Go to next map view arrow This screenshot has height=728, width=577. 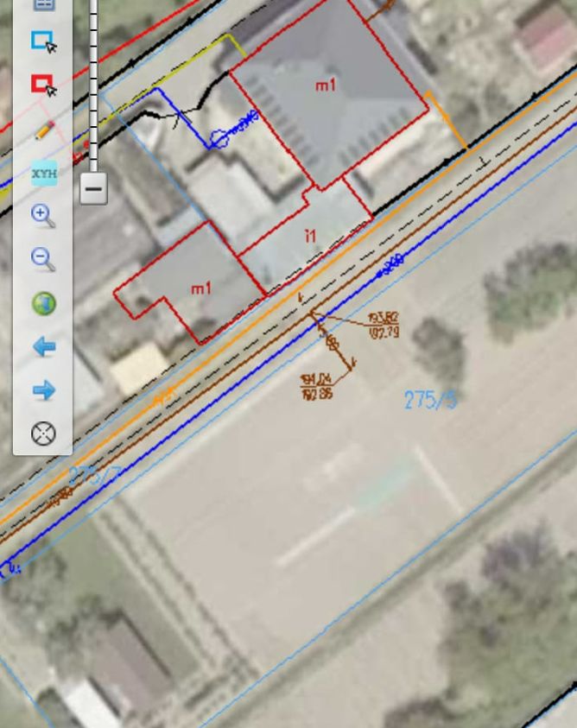click(44, 390)
